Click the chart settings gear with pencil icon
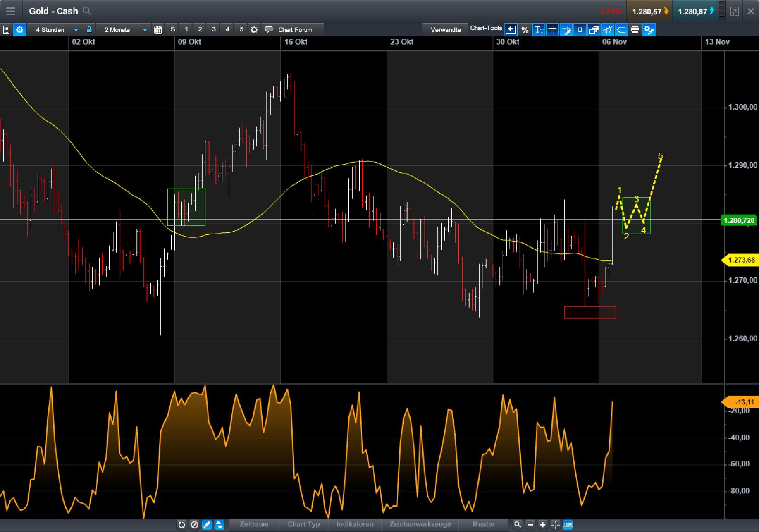759x532 pixels. click(649, 29)
